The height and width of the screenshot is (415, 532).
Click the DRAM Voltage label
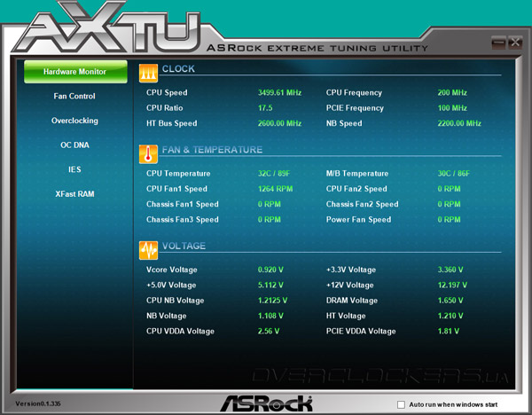(x=351, y=301)
